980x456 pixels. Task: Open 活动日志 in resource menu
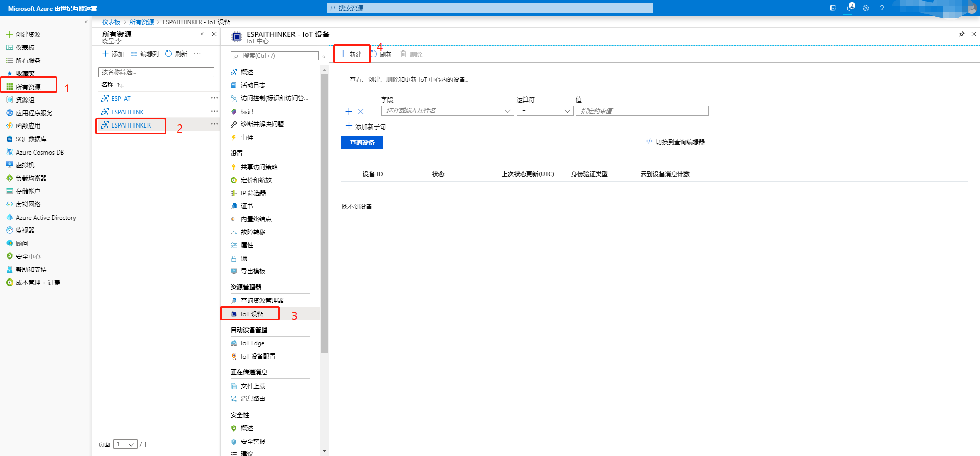pyautogui.click(x=253, y=85)
